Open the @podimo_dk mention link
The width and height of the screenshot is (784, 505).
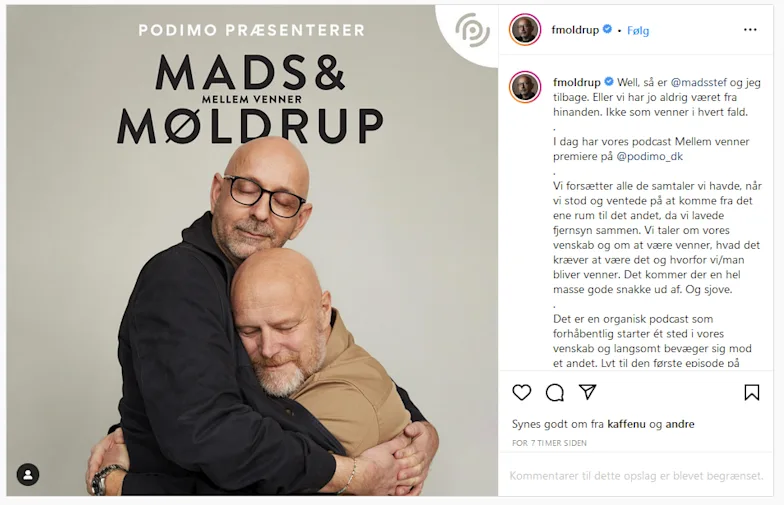650,156
